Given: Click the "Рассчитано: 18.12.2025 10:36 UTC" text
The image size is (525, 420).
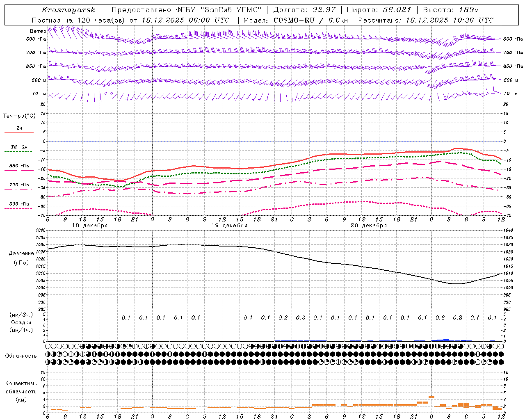Looking at the screenshot, I should coord(426,20).
